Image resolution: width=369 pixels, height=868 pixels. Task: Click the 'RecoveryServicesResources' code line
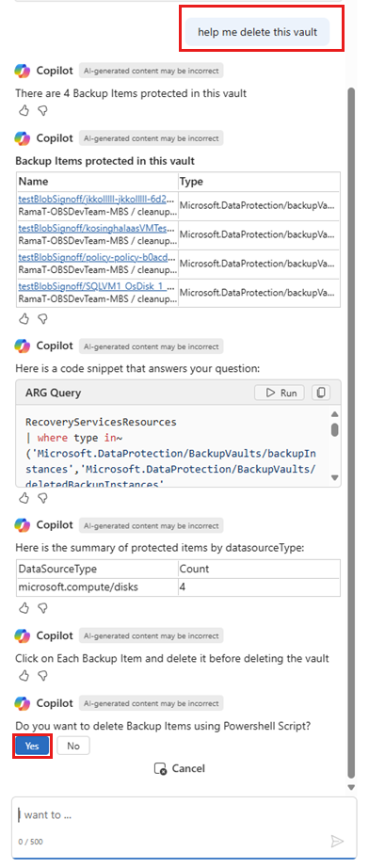click(x=101, y=423)
